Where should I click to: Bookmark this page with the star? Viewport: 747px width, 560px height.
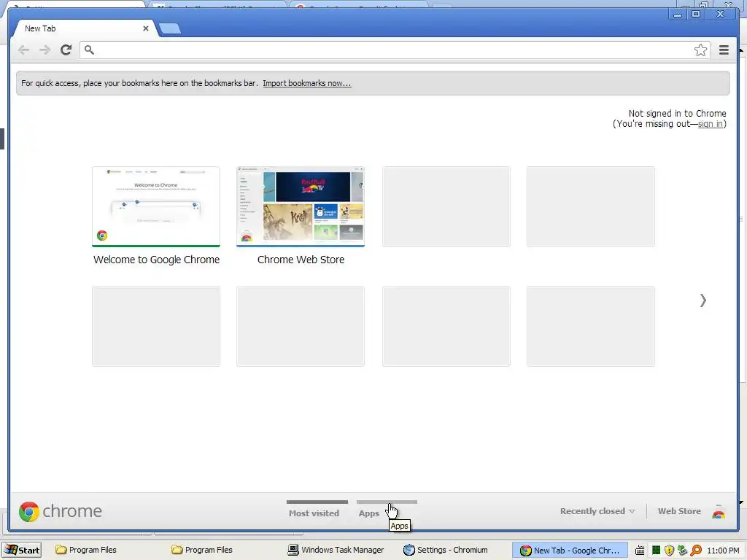click(700, 50)
